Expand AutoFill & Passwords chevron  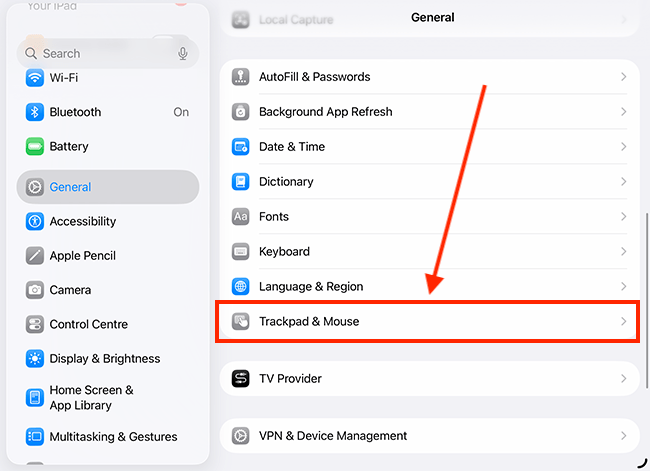(x=623, y=77)
